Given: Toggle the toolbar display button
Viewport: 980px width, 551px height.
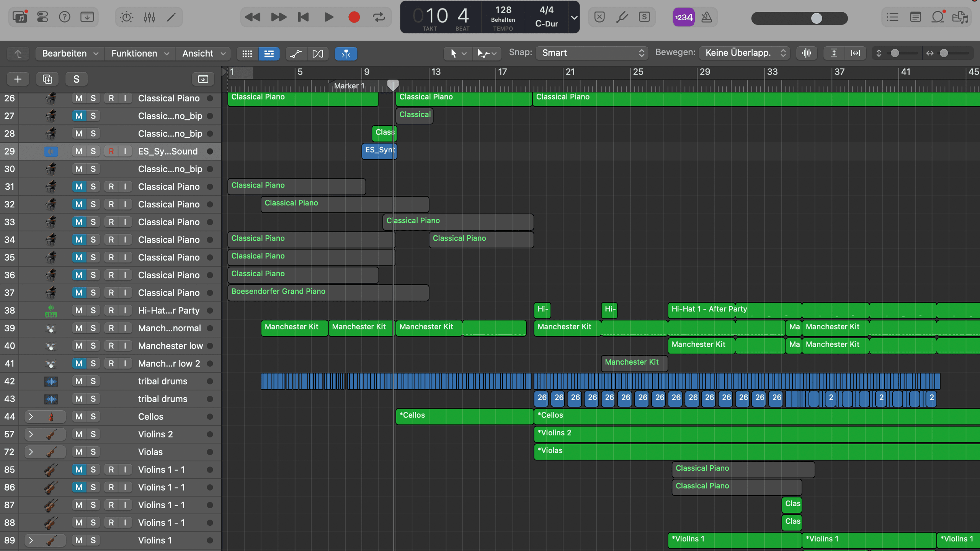Looking at the screenshot, I should click(87, 17).
